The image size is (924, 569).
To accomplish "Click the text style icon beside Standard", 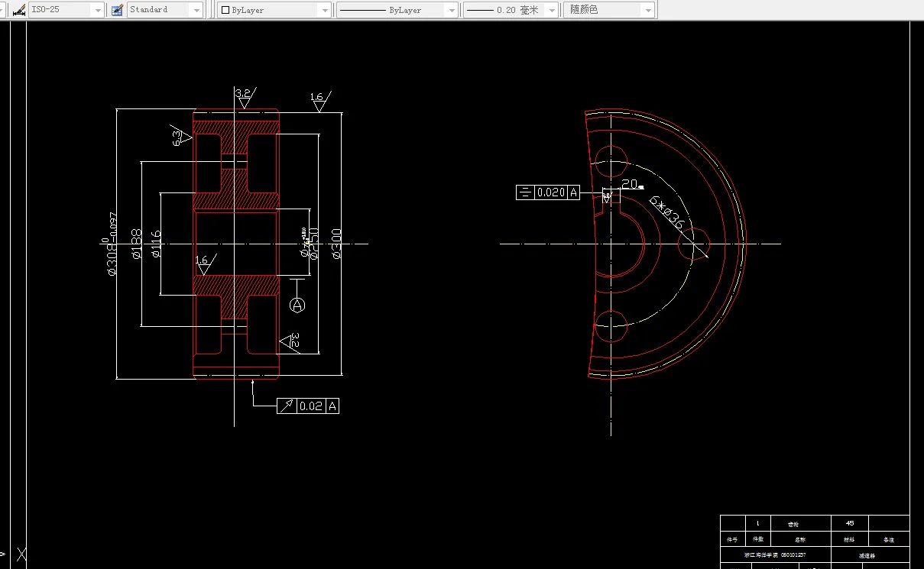I will [117, 10].
